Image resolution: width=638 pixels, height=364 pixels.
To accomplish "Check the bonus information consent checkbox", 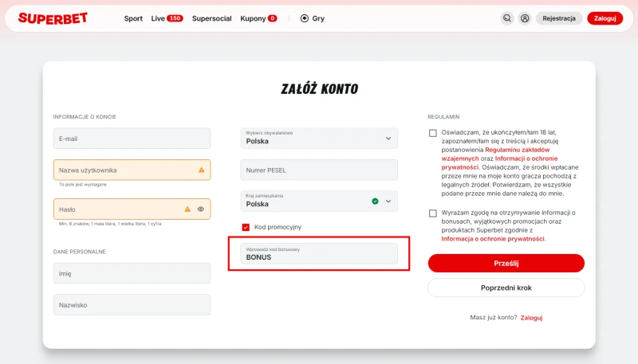I will (x=432, y=213).
